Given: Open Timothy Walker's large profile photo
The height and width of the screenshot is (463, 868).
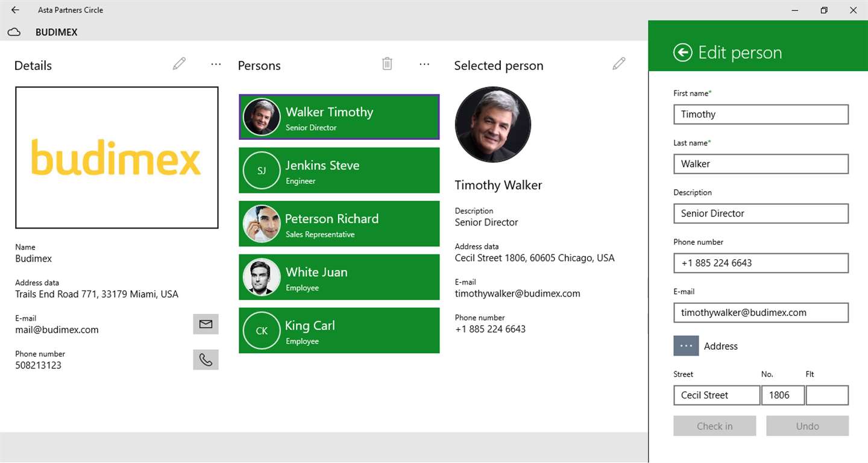Looking at the screenshot, I should (x=493, y=125).
